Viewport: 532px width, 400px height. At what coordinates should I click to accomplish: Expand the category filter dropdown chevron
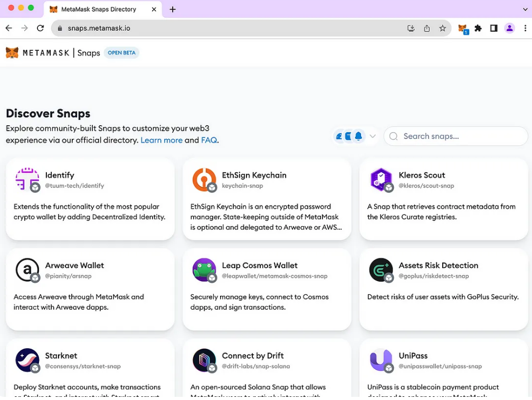point(373,136)
